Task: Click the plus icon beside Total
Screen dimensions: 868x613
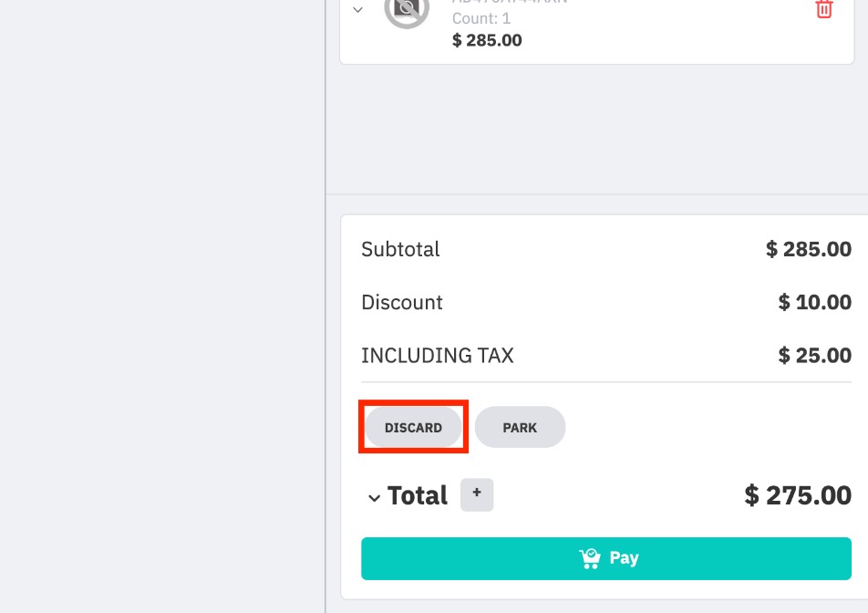Action: point(477,495)
